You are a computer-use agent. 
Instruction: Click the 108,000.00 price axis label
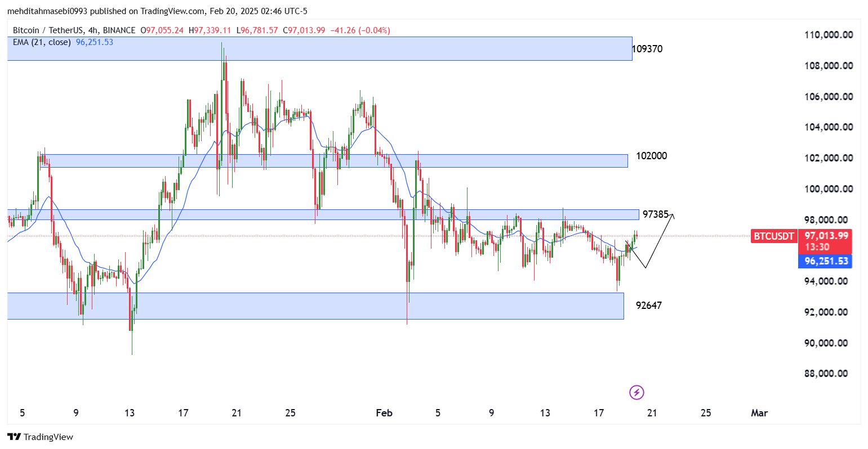click(x=829, y=66)
